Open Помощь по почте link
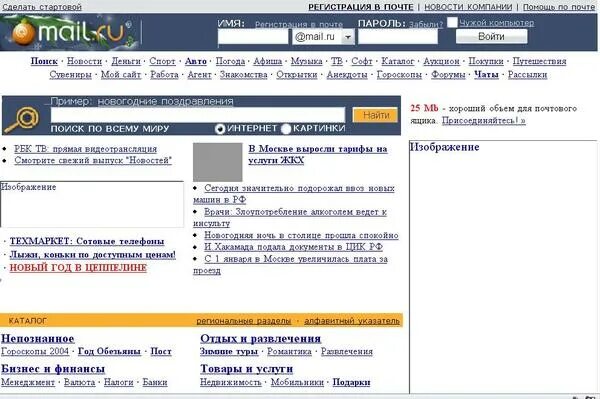This screenshot has height=399, width=600. (x=559, y=7)
